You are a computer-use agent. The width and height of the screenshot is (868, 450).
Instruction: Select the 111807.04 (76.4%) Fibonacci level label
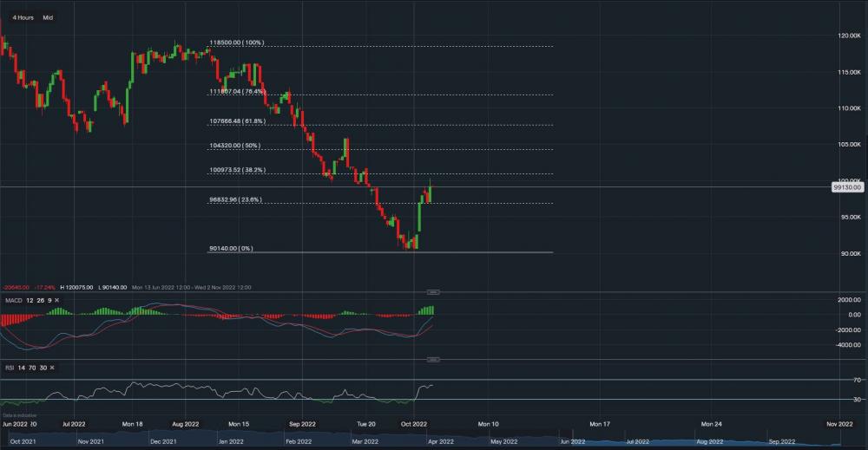pos(236,91)
